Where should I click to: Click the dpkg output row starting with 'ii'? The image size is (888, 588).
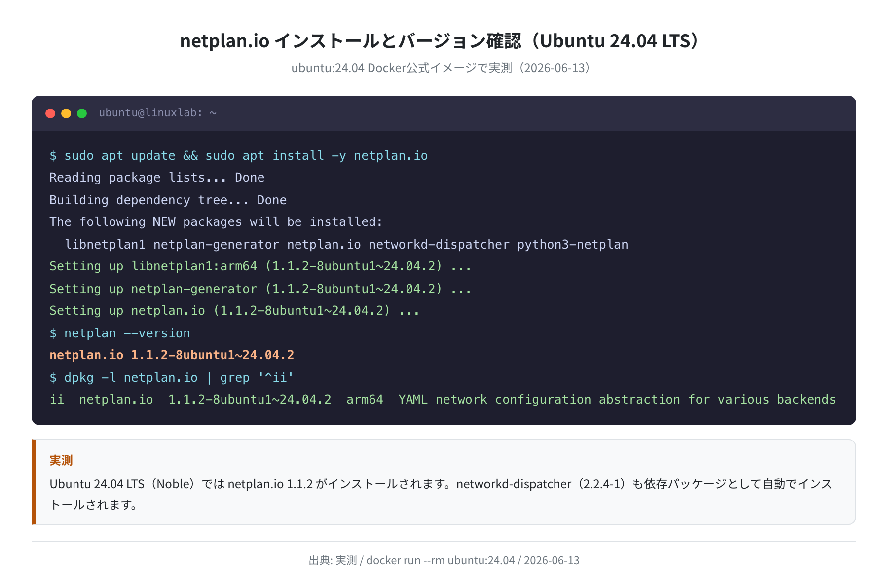tap(443, 400)
